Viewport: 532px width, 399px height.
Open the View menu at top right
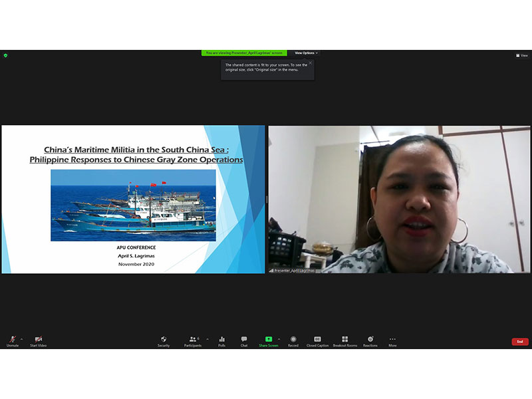coord(522,55)
